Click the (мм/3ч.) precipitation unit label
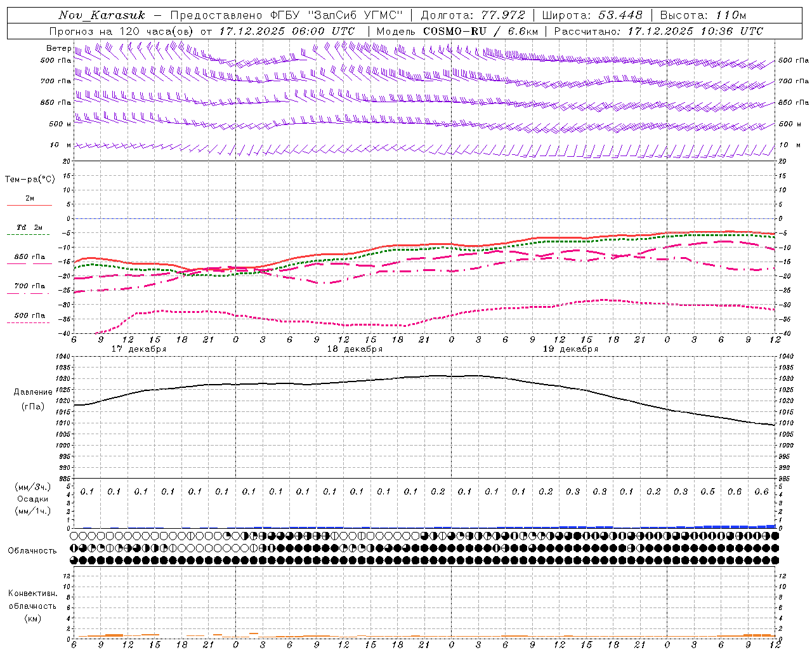The height and width of the screenshot is (650, 812). point(33,487)
